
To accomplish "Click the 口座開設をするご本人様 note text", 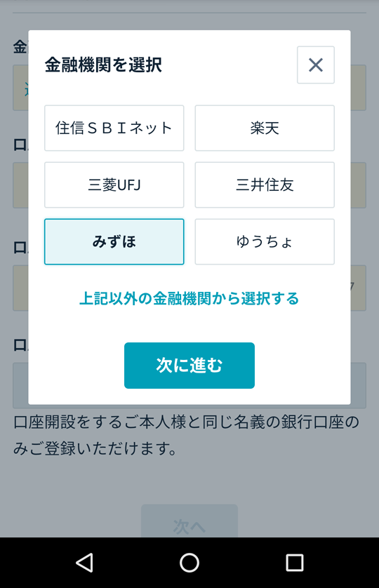I will tap(186, 435).
